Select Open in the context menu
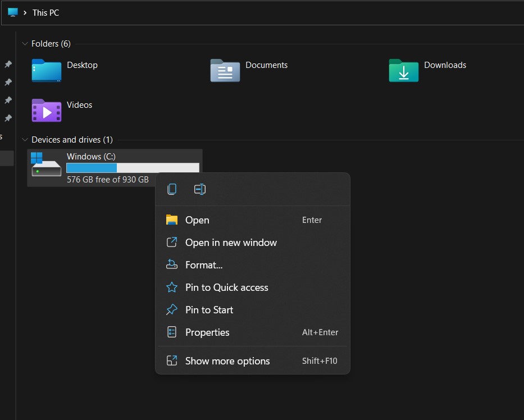Viewport: 524px width, 420px height. pyautogui.click(x=197, y=220)
